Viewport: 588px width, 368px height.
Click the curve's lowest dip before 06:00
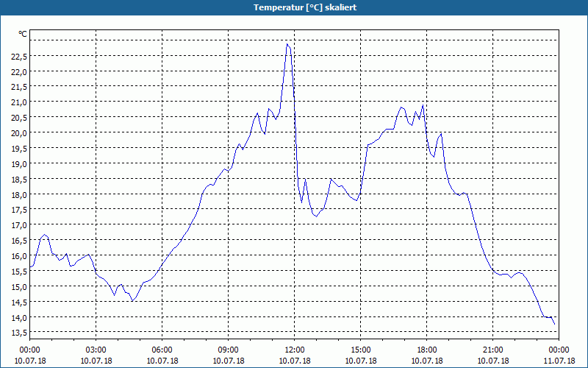point(132,301)
